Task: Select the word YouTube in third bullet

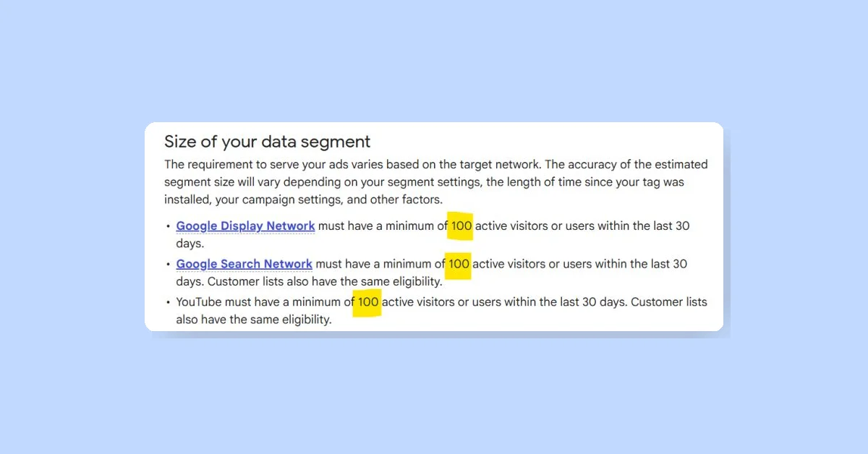Action: click(x=200, y=301)
